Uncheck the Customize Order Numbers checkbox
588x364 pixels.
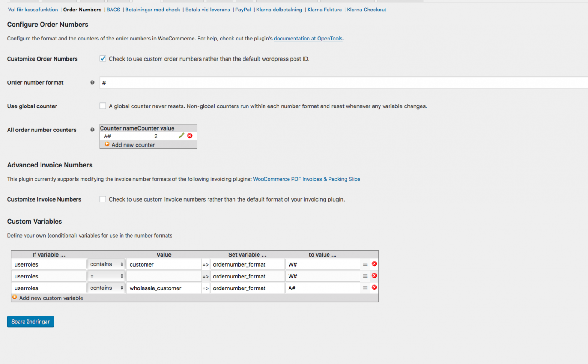coord(103,59)
